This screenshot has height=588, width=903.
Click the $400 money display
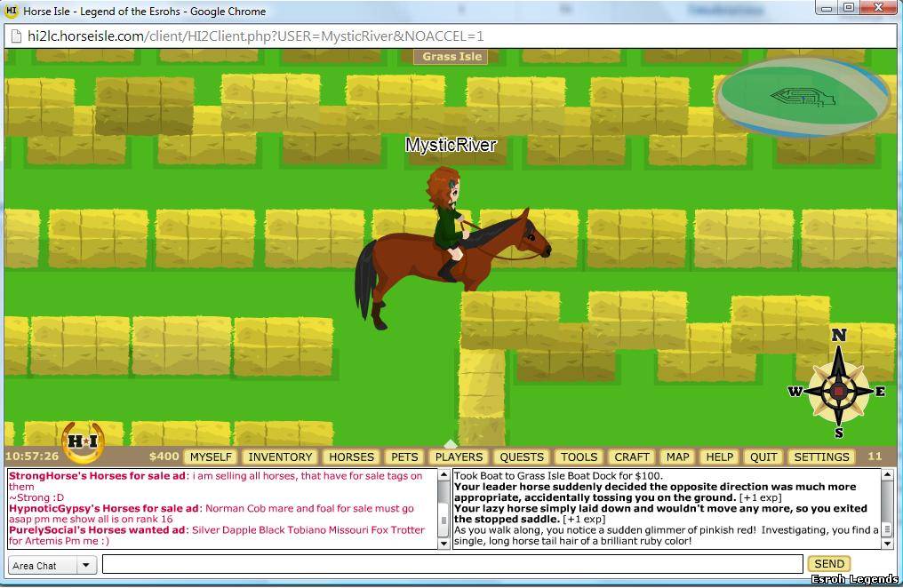(164, 457)
